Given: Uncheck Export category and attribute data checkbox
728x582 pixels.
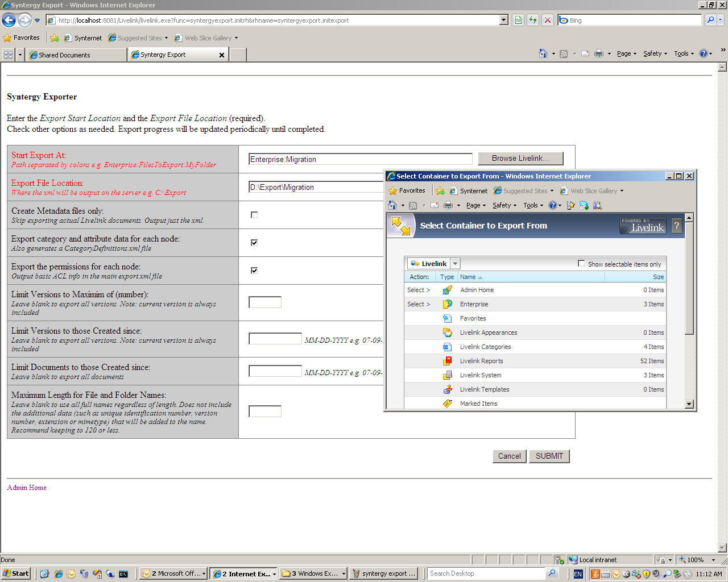Looking at the screenshot, I should (x=254, y=243).
